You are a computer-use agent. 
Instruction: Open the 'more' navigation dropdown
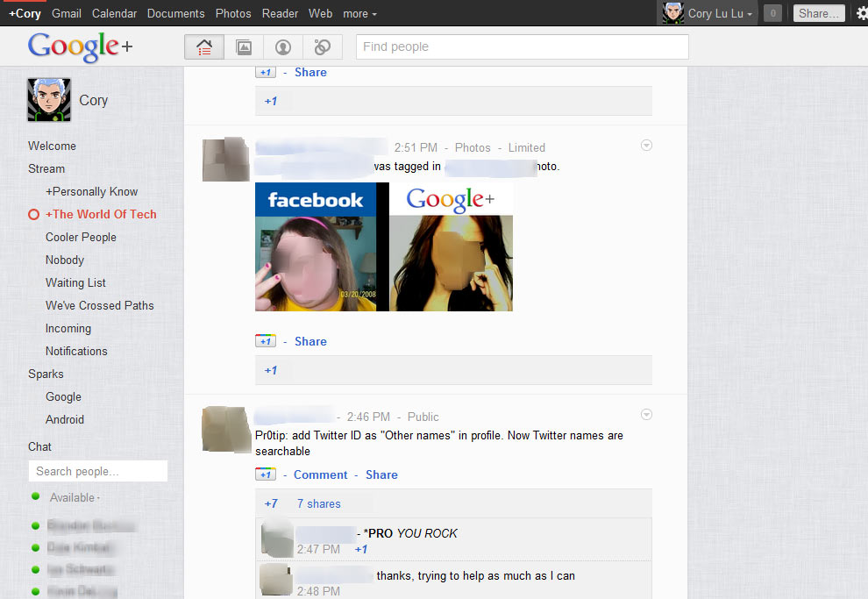(x=359, y=13)
